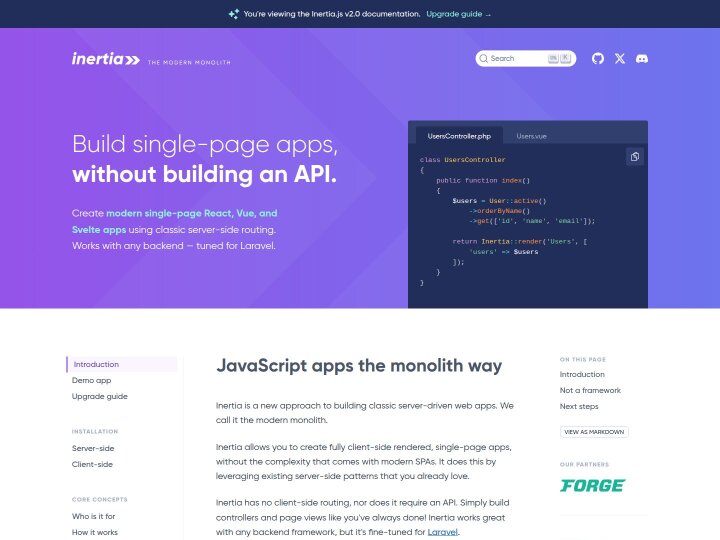Click the 'class UsersController' code line
Viewport: 720px width, 540px height.
click(462, 160)
